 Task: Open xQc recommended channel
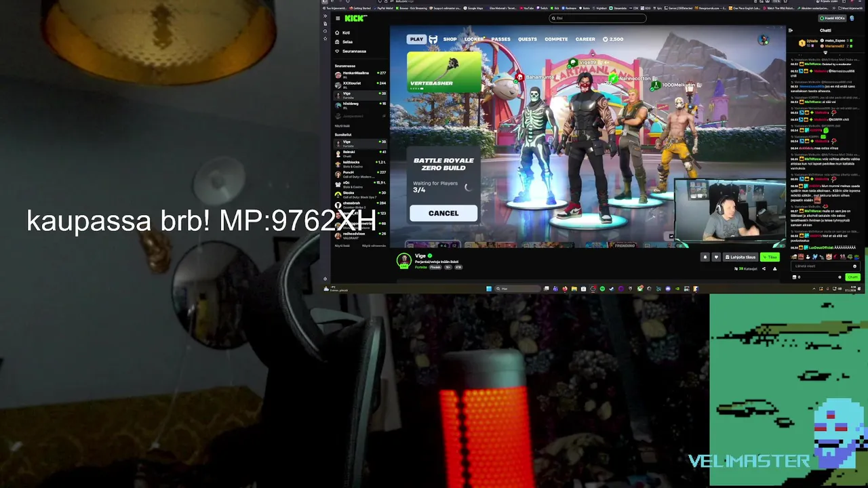[x=360, y=184]
